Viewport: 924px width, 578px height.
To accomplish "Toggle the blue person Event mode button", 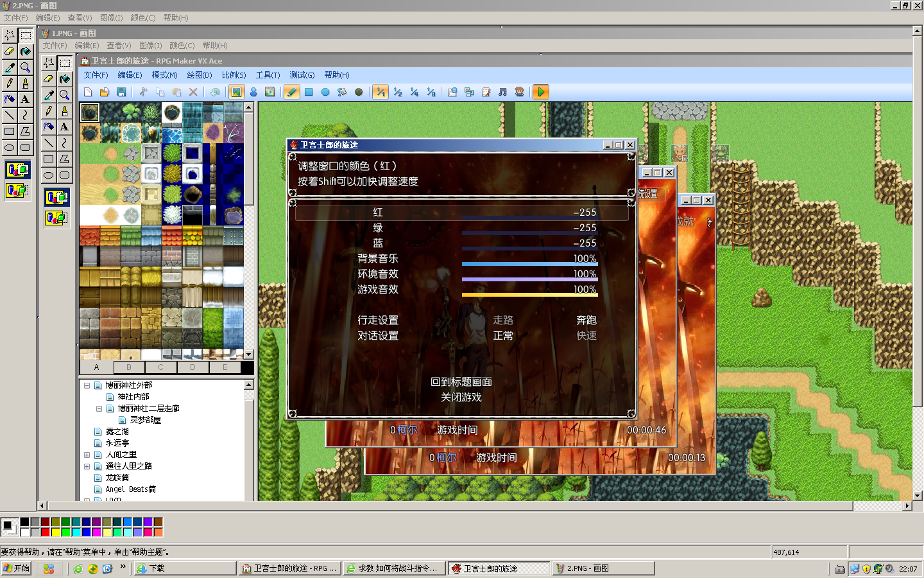I will 253,92.
